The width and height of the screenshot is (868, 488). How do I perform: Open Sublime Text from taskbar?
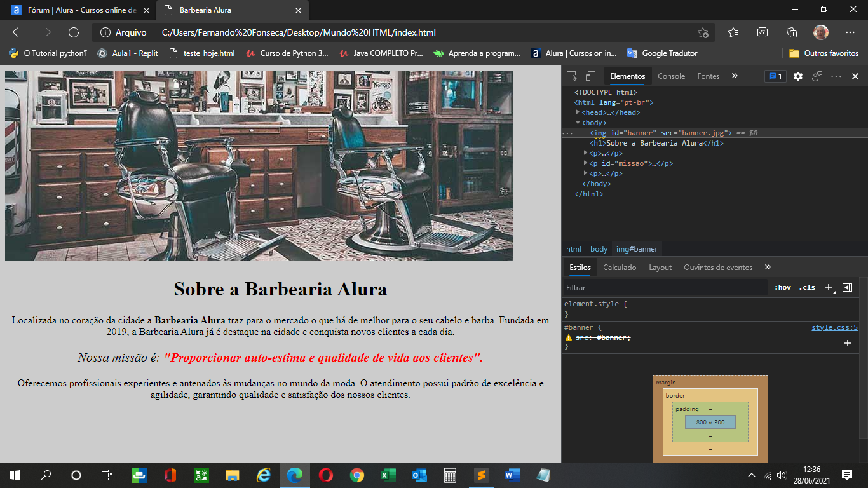click(x=482, y=475)
